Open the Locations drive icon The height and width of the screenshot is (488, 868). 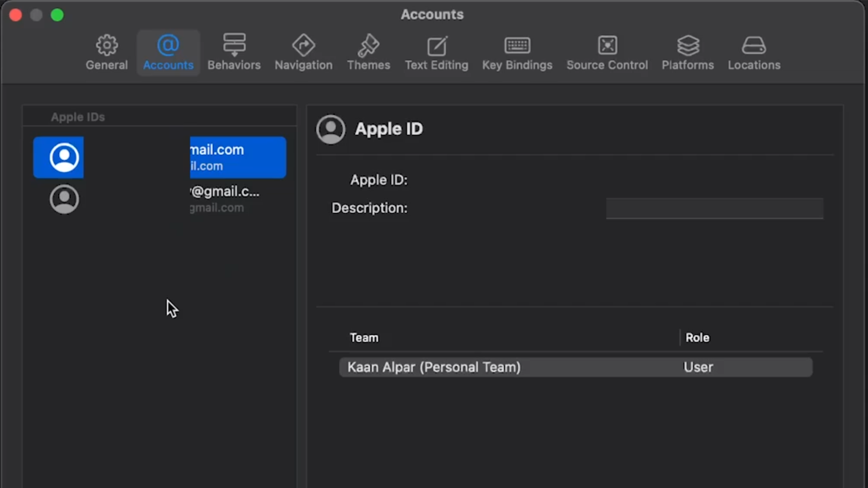[754, 45]
